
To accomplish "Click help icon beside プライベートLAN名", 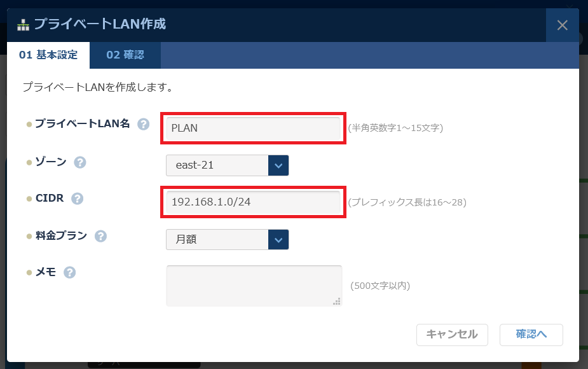I will (x=144, y=124).
